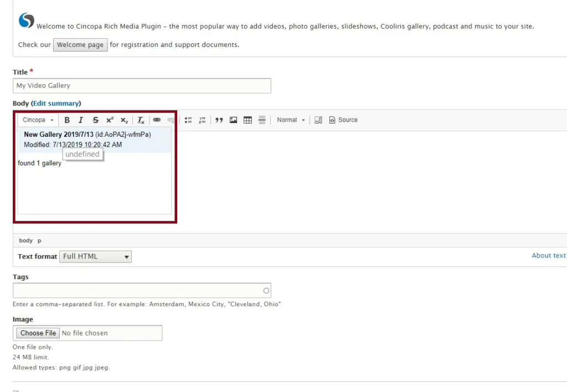Apply Strikethrough formatting
Screen dimensions: 567x392
95,120
